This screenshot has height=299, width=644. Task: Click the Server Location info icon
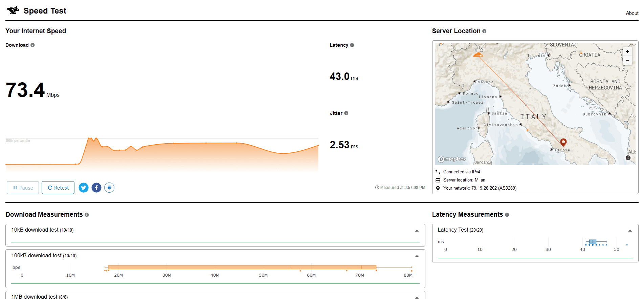tap(484, 31)
